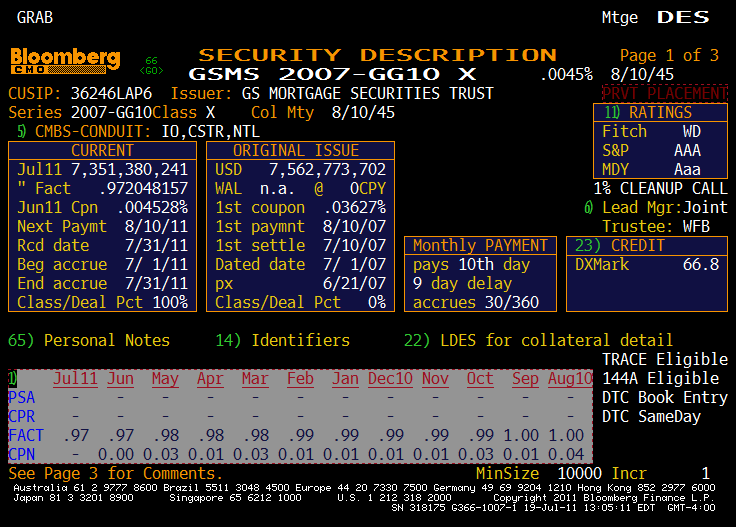Select the Nov column header

pyautogui.click(x=435, y=379)
